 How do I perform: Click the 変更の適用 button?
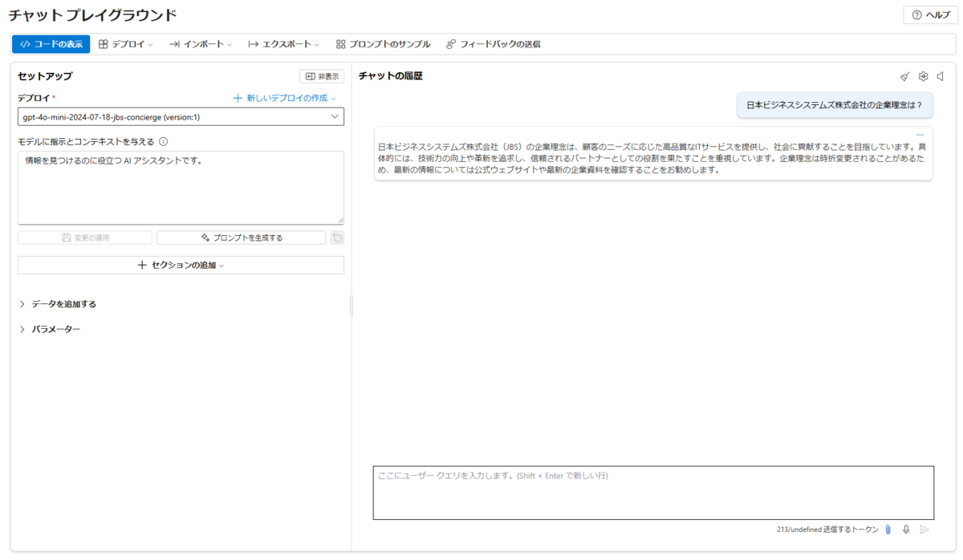[84, 237]
